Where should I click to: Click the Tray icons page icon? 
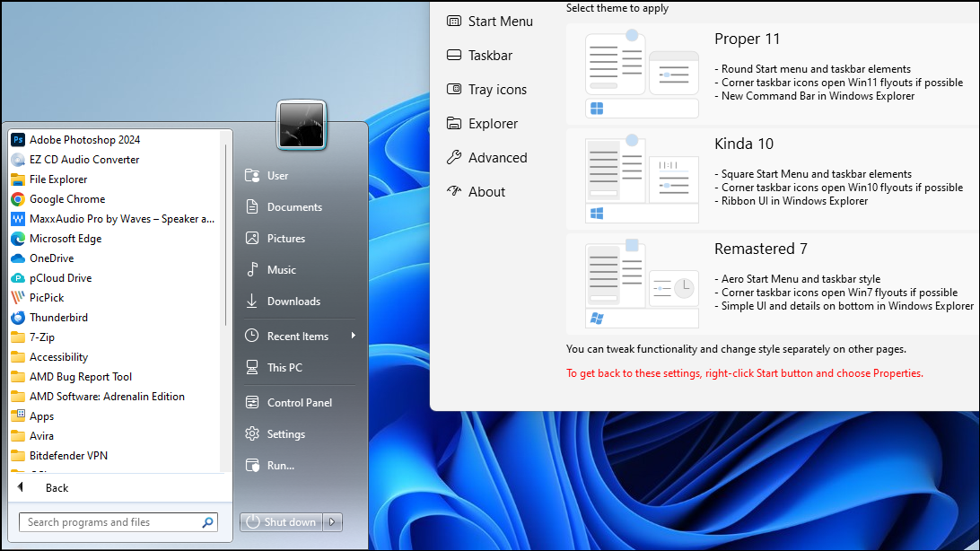click(x=454, y=90)
